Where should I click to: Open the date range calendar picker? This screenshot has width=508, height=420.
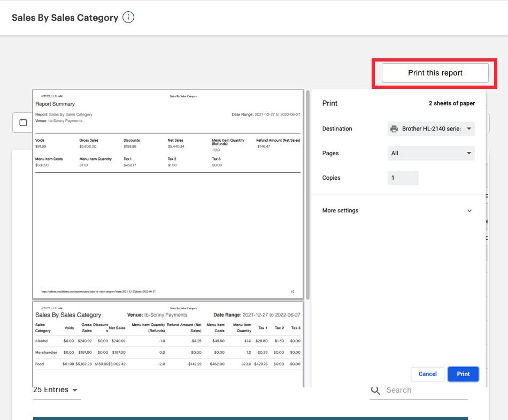pyautogui.click(x=22, y=123)
